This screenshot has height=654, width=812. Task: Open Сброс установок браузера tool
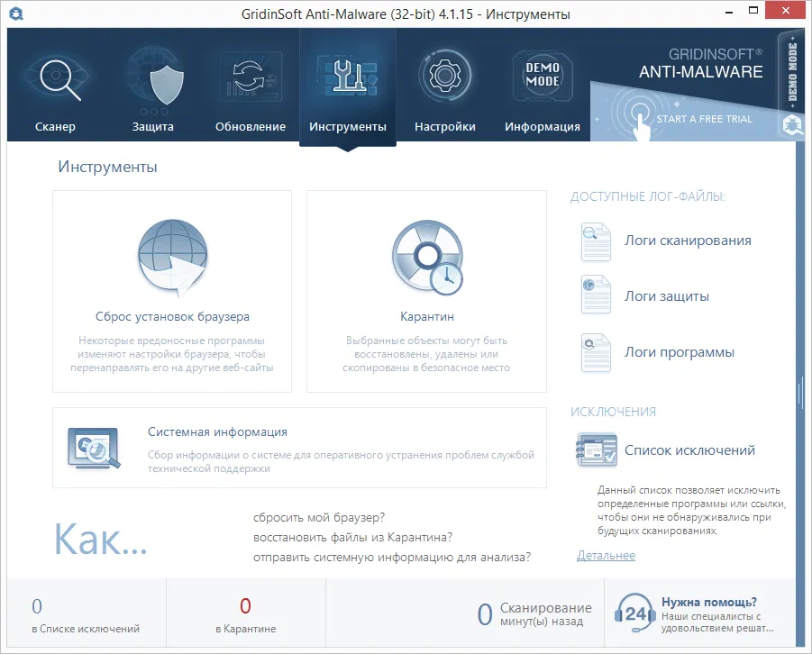(x=172, y=316)
